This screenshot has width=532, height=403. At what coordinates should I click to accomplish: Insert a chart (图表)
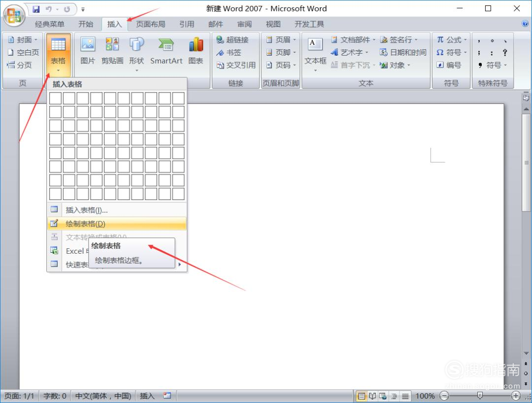click(196, 51)
